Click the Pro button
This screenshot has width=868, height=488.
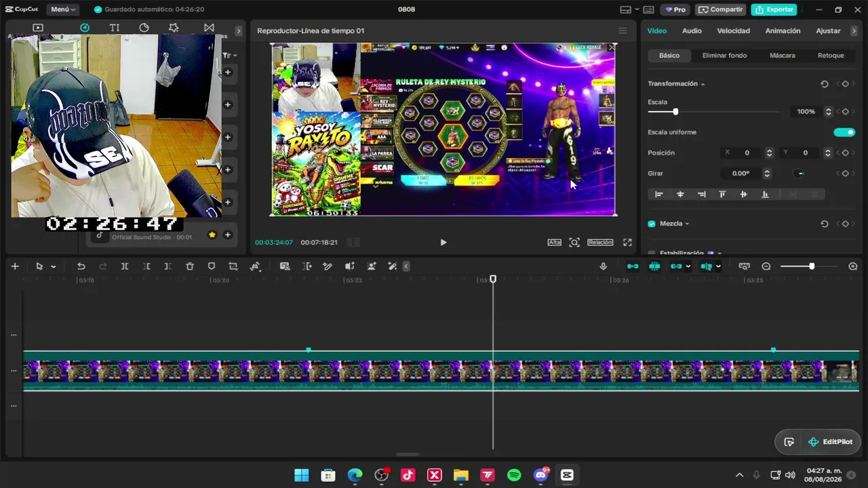675,9
